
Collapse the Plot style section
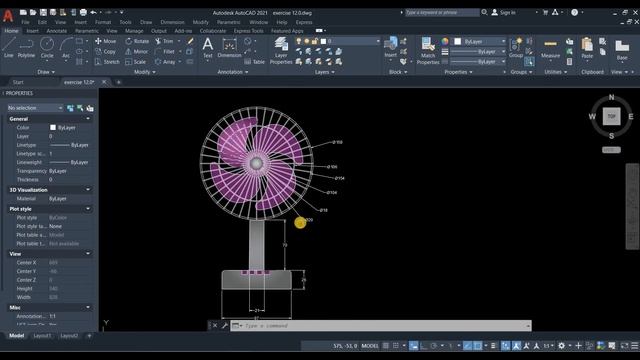[88, 209]
